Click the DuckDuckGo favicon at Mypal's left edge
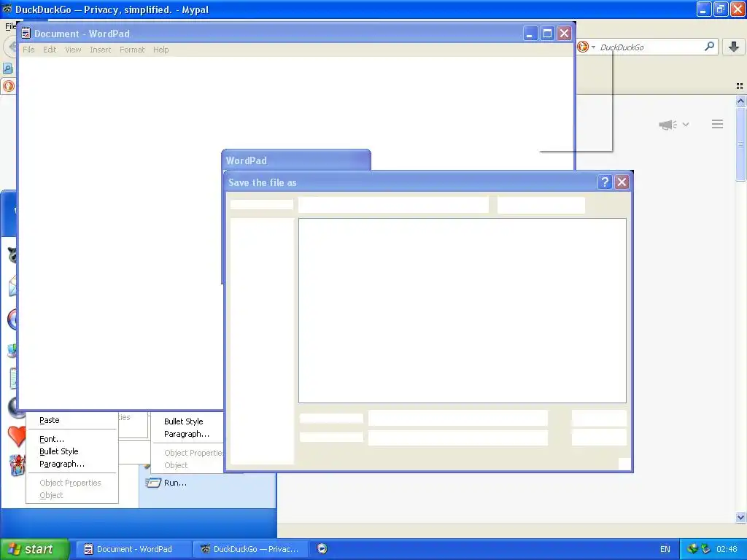747x560 pixels. tap(9, 86)
